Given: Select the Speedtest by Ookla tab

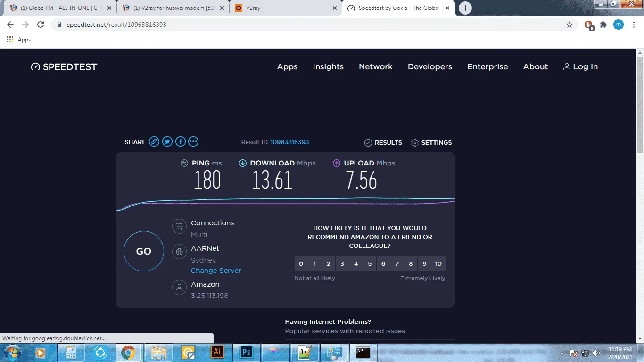Looking at the screenshot, I should [x=398, y=8].
